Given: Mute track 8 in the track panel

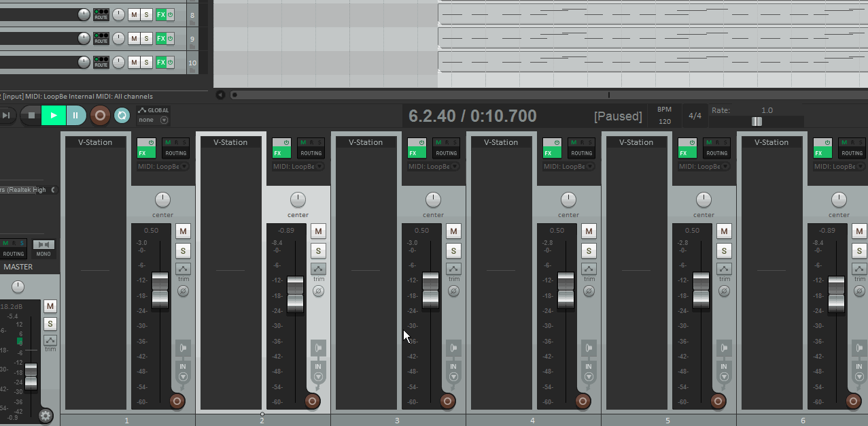Looking at the screenshot, I should [x=134, y=14].
